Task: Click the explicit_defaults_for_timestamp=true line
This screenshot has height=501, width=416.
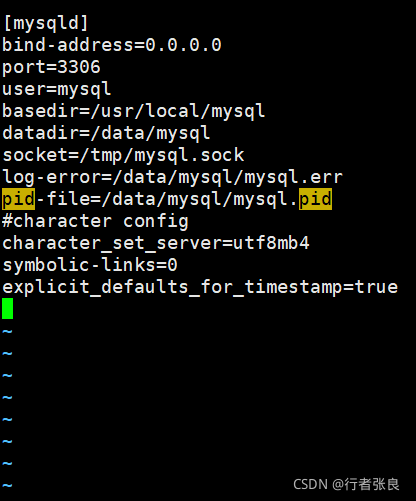Action: [200, 287]
